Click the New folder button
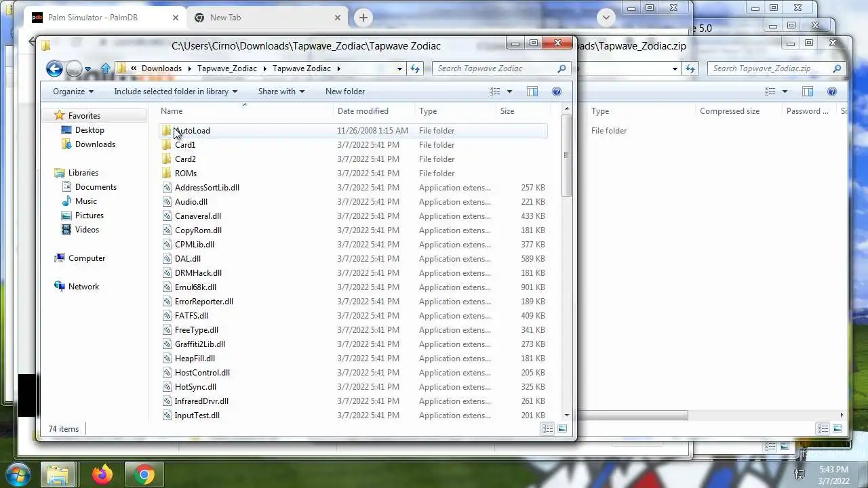Screen dimensions: 868x488 345,91
